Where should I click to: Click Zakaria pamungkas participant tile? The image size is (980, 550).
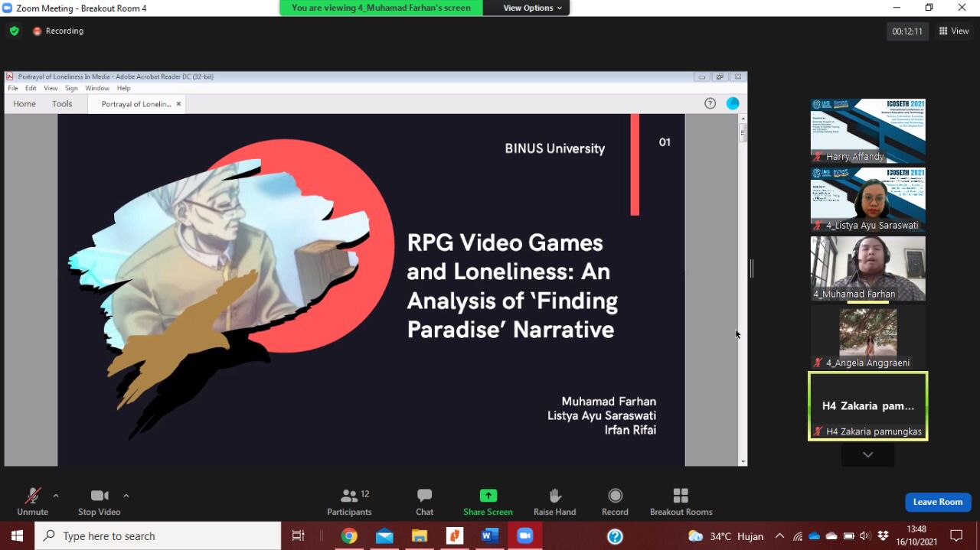867,405
